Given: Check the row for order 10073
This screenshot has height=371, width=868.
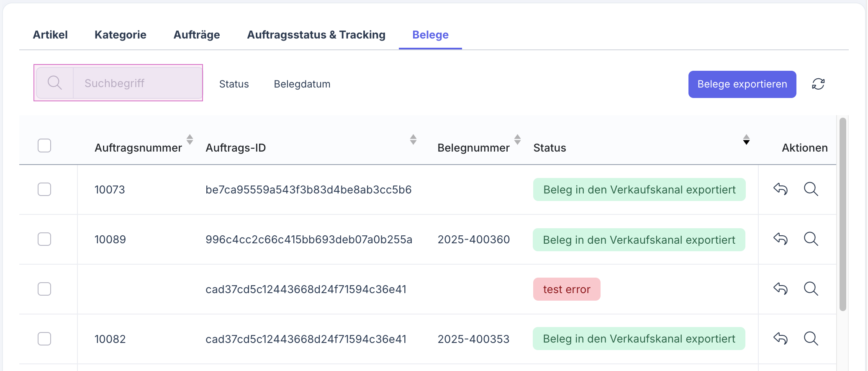Looking at the screenshot, I should tap(44, 189).
